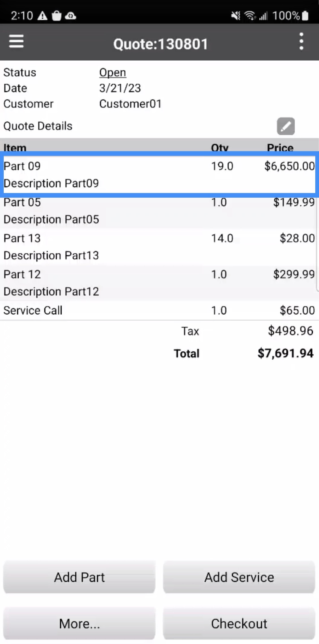
Task: Tap the muted sound status icon
Action: tap(235, 16)
